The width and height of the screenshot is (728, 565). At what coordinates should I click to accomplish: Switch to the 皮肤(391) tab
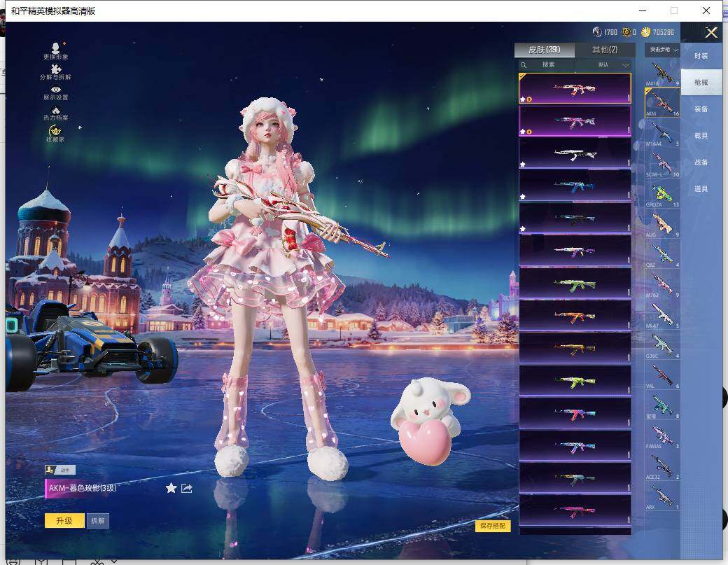[x=545, y=50]
